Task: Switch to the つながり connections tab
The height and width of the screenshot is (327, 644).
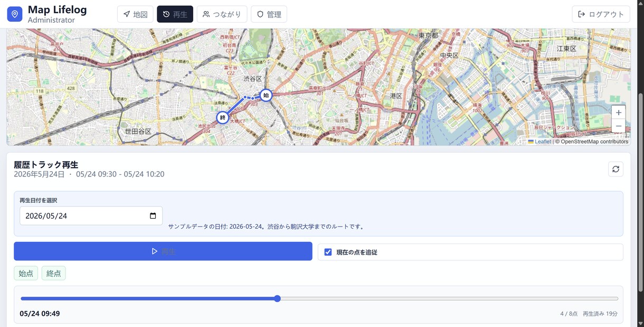Action: (222, 14)
